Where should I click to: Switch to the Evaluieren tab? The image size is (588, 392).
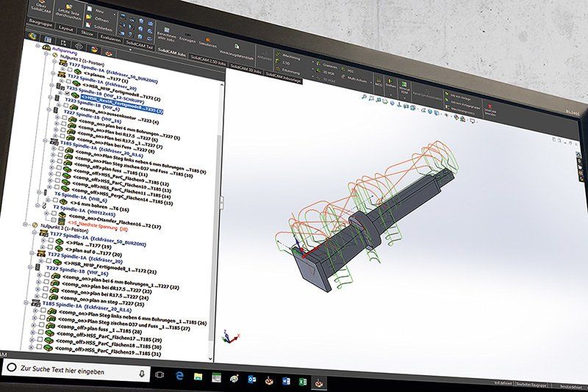coord(111,39)
